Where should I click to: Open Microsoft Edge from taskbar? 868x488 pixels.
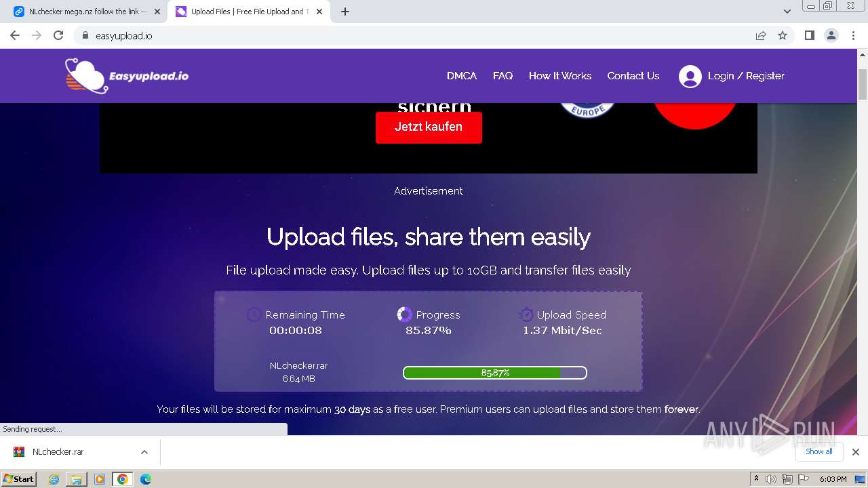point(146,479)
